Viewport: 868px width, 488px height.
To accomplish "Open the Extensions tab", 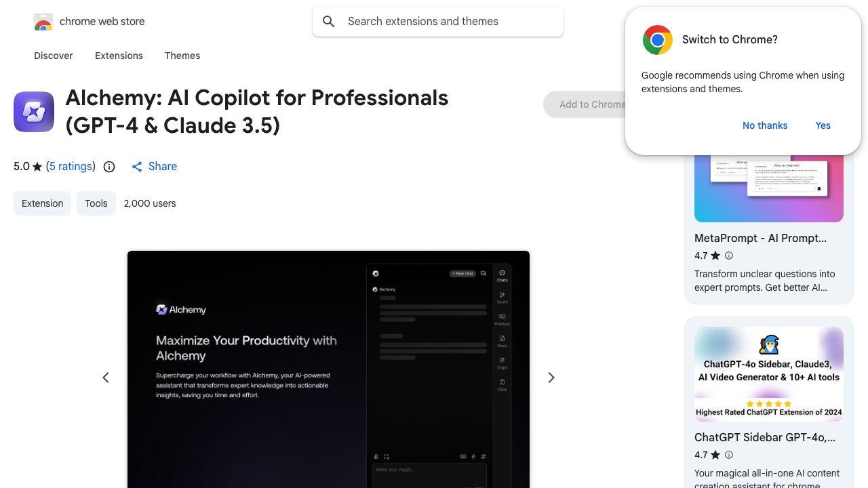I will click(119, 56).
